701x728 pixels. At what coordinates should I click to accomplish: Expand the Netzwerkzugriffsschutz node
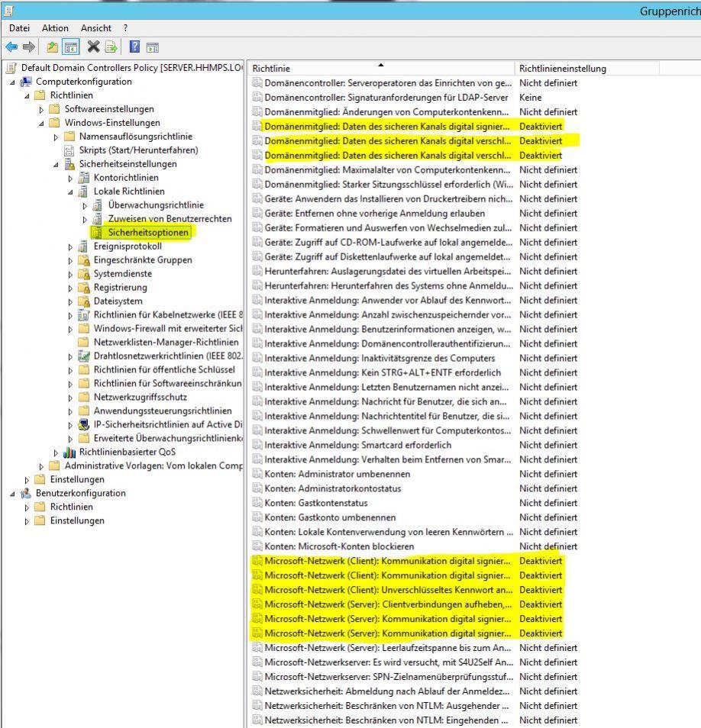pyautogui.click(x=70, y=398)
